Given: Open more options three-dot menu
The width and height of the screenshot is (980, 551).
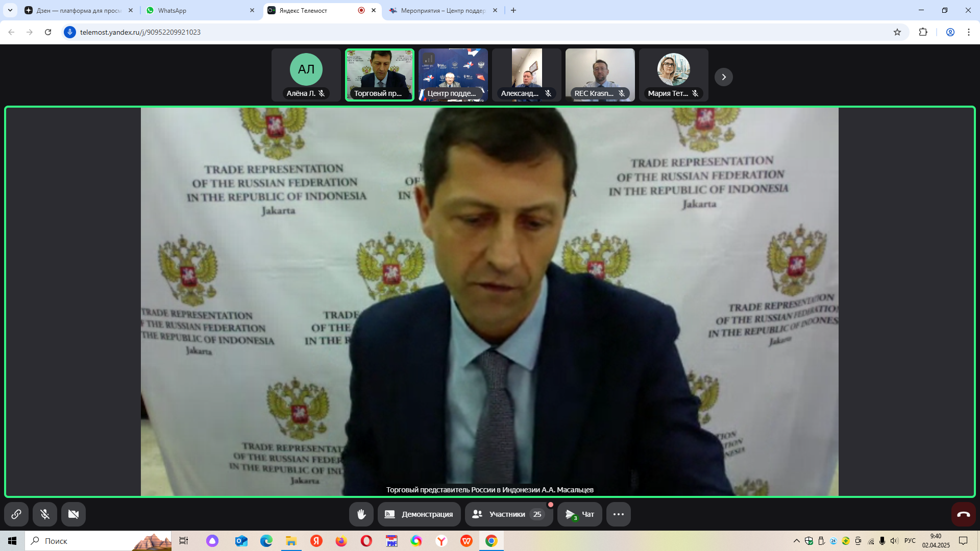Looking at the screenshot, I should click(x=619, y=514).
